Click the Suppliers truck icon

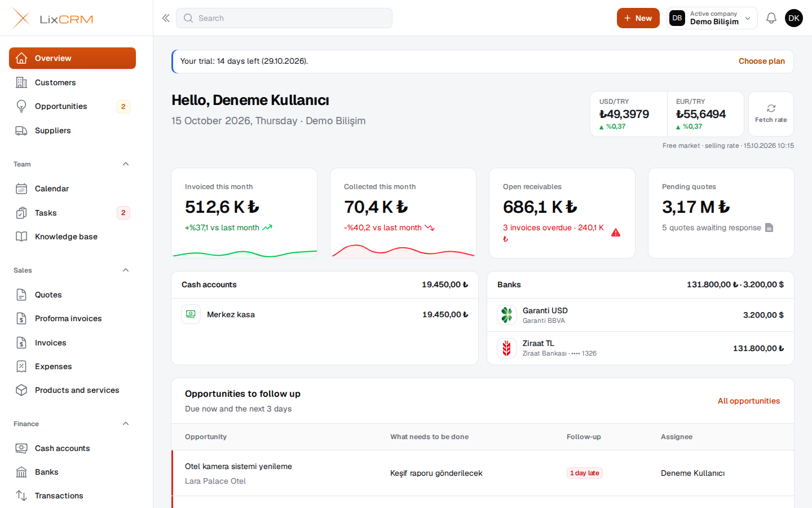coord(21,130)
